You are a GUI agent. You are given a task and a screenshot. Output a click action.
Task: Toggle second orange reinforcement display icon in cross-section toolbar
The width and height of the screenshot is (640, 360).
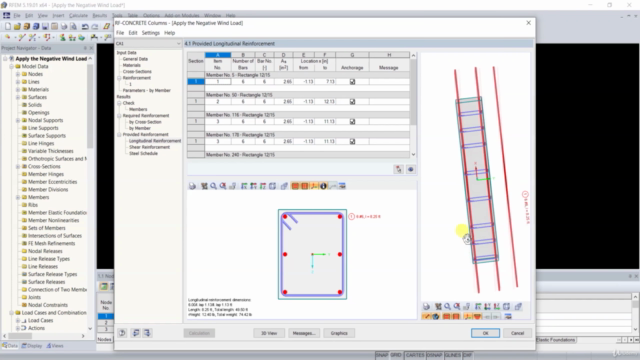point(304,186)
